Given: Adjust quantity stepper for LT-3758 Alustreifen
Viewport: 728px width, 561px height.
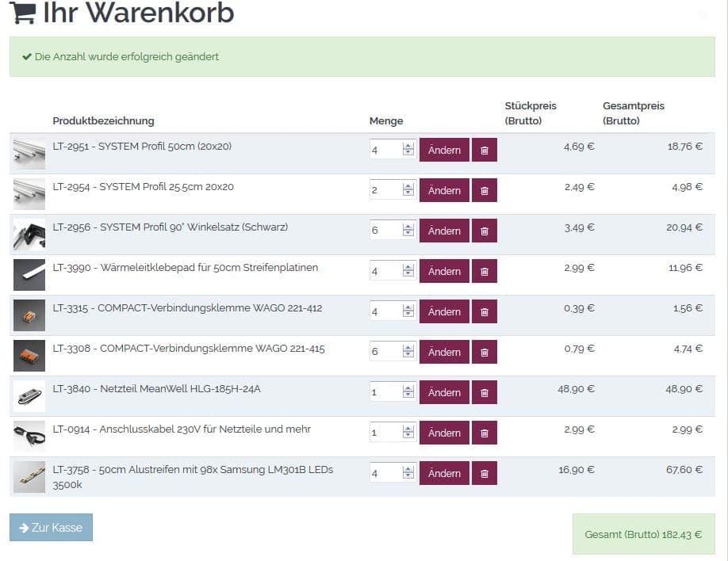Looking at the screenshot, I should point(408,473).
